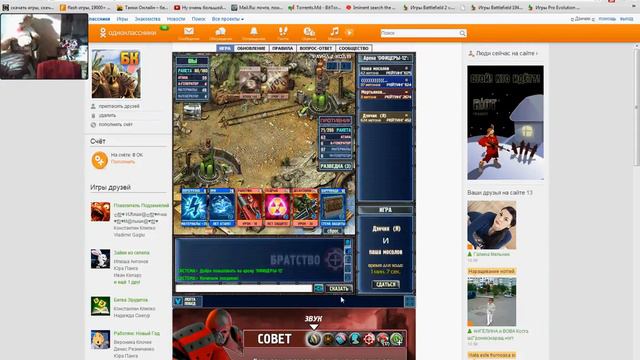Click the dark star icon in СОВЕТ bar
Screen dimensions: 640x360
tap(328, 339)
